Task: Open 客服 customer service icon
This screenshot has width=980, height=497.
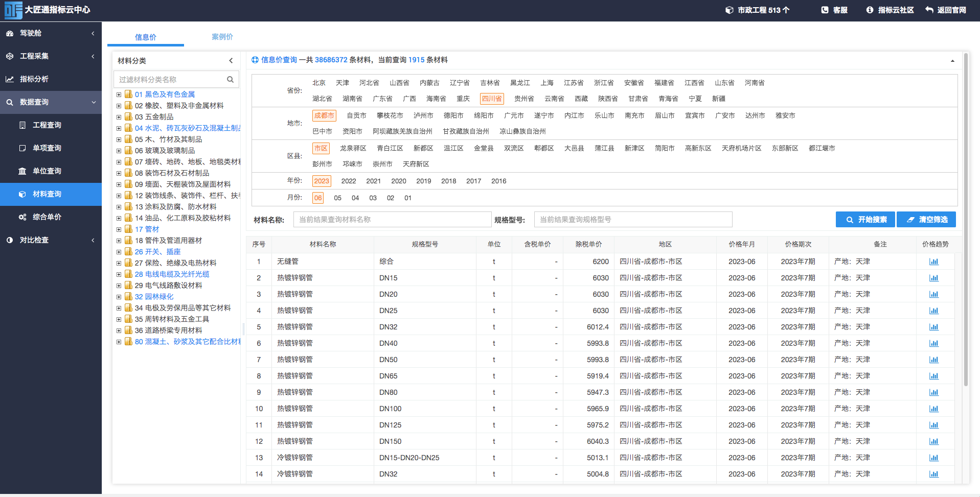Action: pos(825,10)
